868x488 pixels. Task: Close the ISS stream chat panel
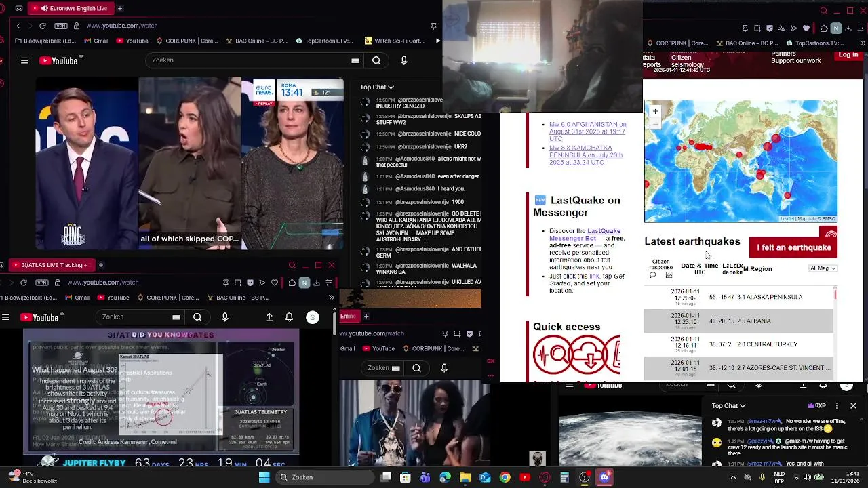click(x=853, y=406)
